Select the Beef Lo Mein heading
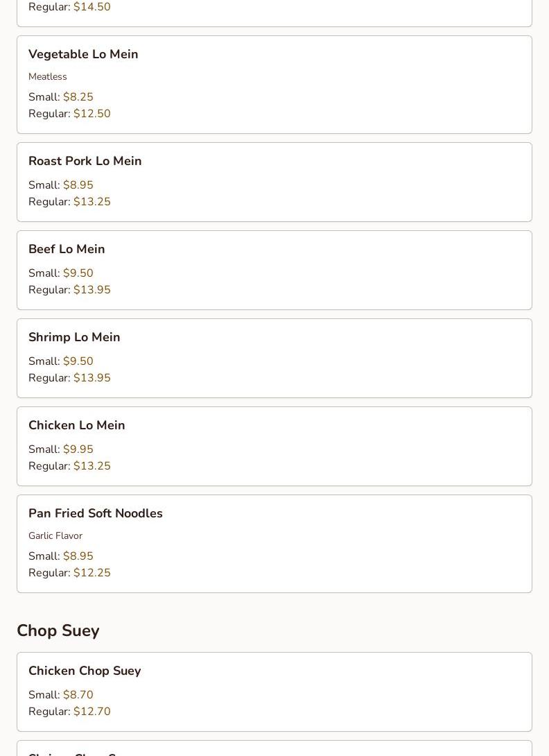This screenshot has width=549, height=756. 67,249
